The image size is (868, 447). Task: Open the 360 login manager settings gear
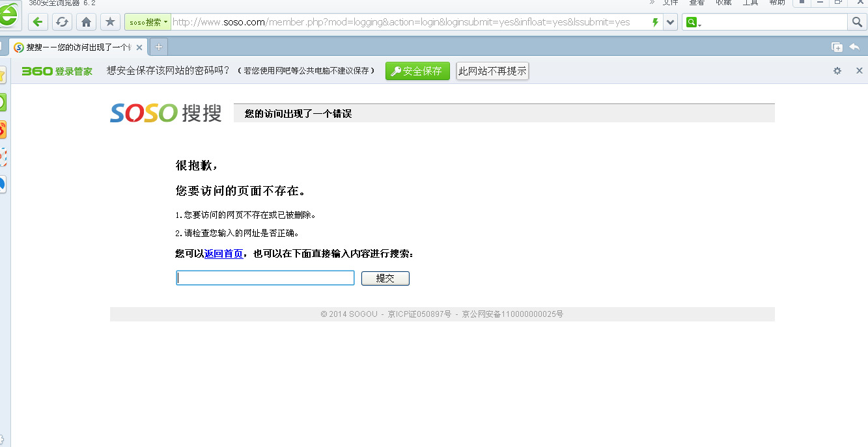[x=837, y=71]
